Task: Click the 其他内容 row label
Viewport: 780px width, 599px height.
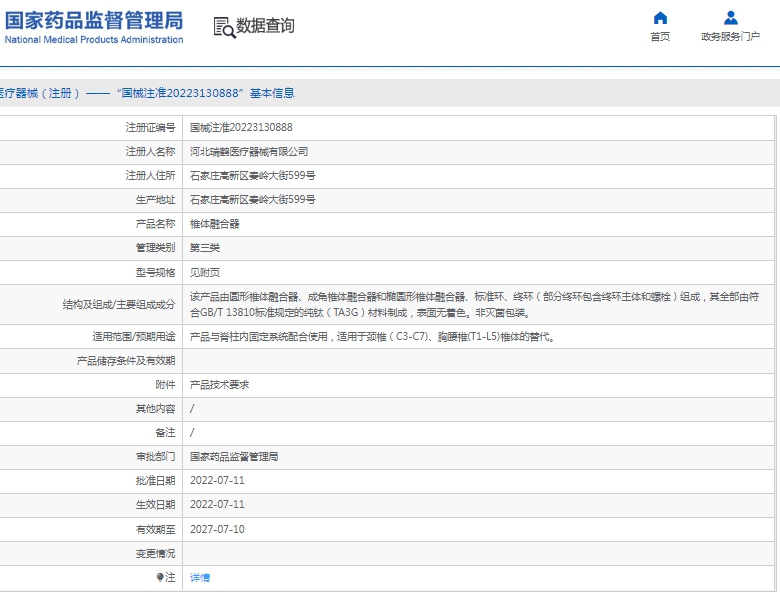Action: click(x=156, y=408)
